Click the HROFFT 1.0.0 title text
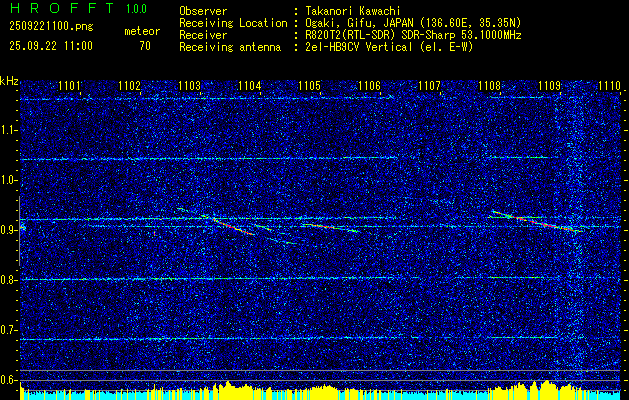629x400 pixels. (78, 8)
